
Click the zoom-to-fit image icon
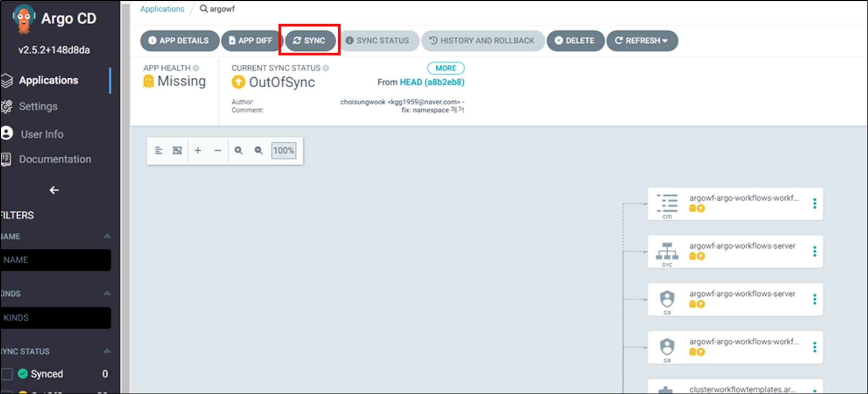[x=177, y=150]
